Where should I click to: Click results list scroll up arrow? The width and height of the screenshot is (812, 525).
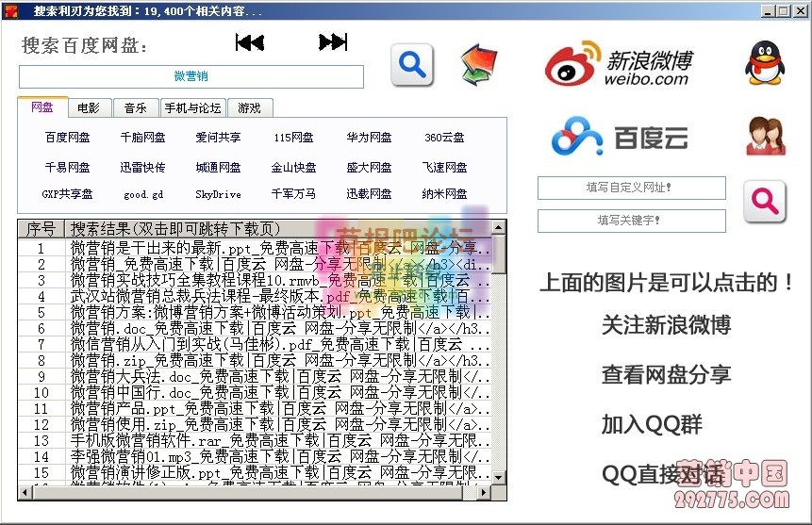(x=499, y=227)
